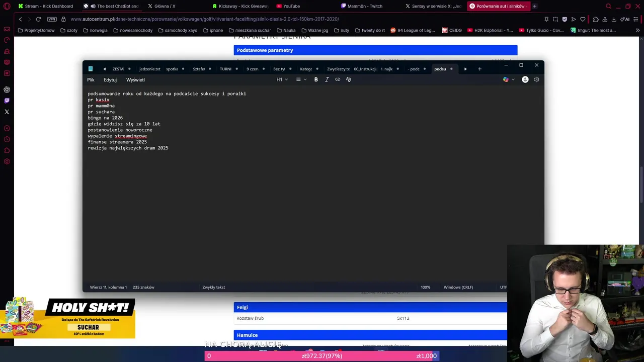Open browser downloads icon
644x362 pixels.
(614, 19)
